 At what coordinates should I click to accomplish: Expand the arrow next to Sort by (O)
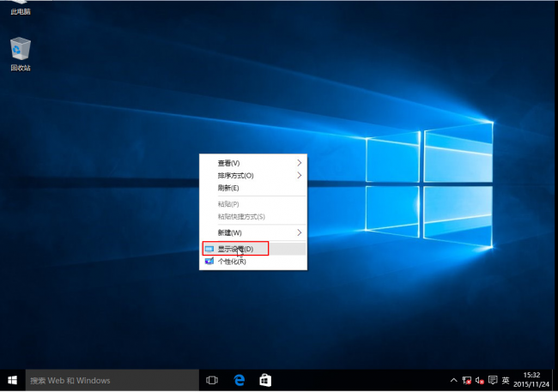point(300,175)
